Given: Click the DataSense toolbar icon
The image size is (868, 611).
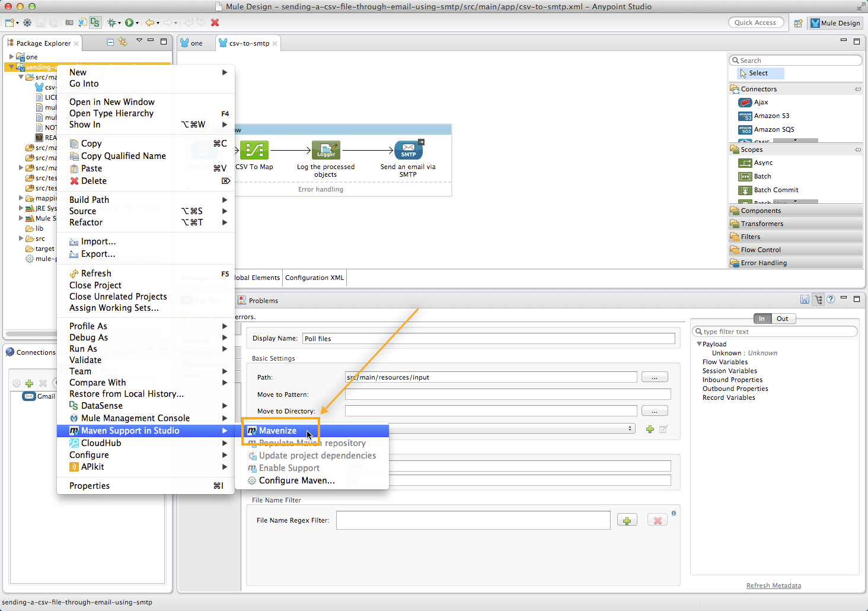Looking at the screenshot, I should [x=95, y=23].
